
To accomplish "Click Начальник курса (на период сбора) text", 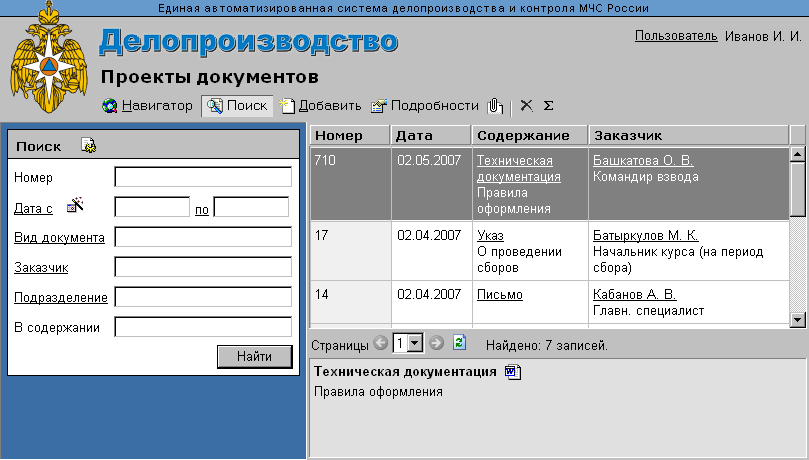I will tap(678, 260).
